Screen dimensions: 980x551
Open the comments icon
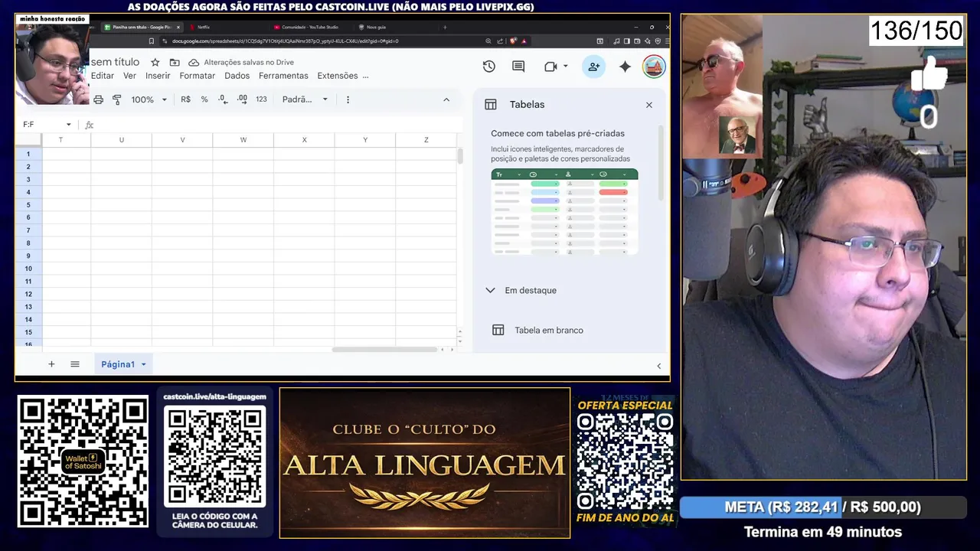click(x=518, y=67)
